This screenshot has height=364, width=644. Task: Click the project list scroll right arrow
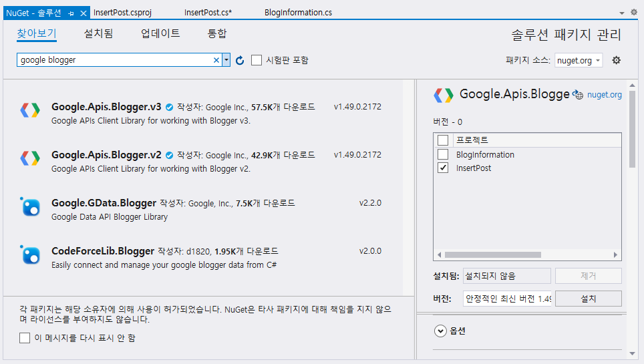(x=615, y=254)
